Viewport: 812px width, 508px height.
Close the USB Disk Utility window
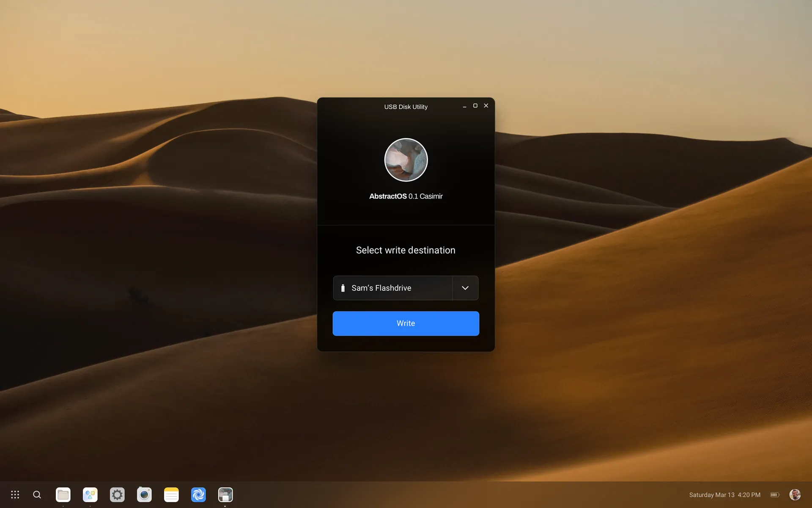pyautogui.click(x=486, y=106)
